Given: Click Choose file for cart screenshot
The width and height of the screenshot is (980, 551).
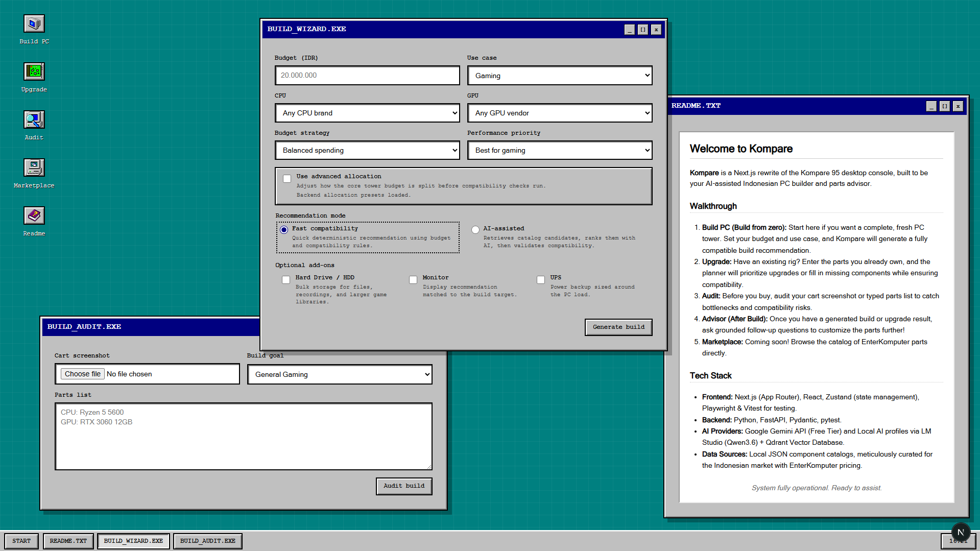Looking at the screenshot, I should pos(83,374).
